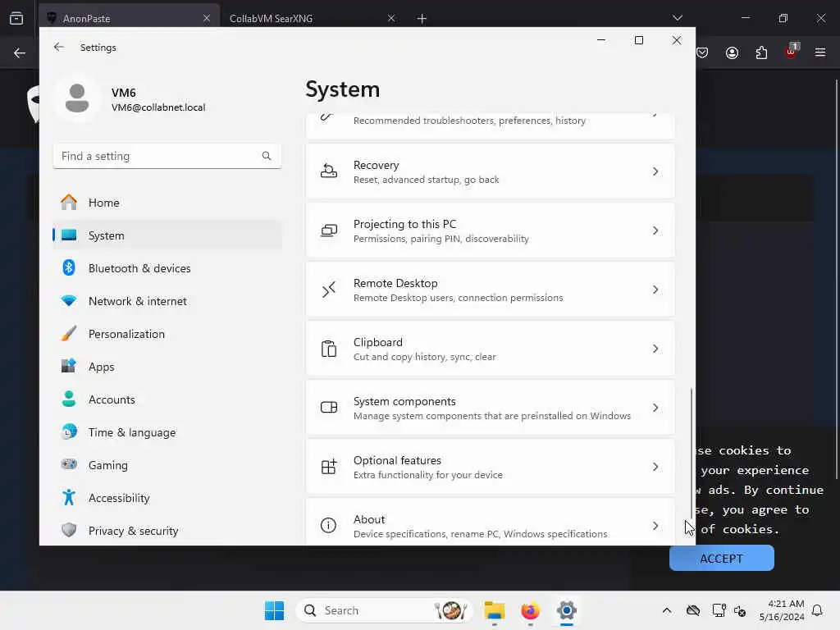Click the Network wifi icon in sidebar

69,300
